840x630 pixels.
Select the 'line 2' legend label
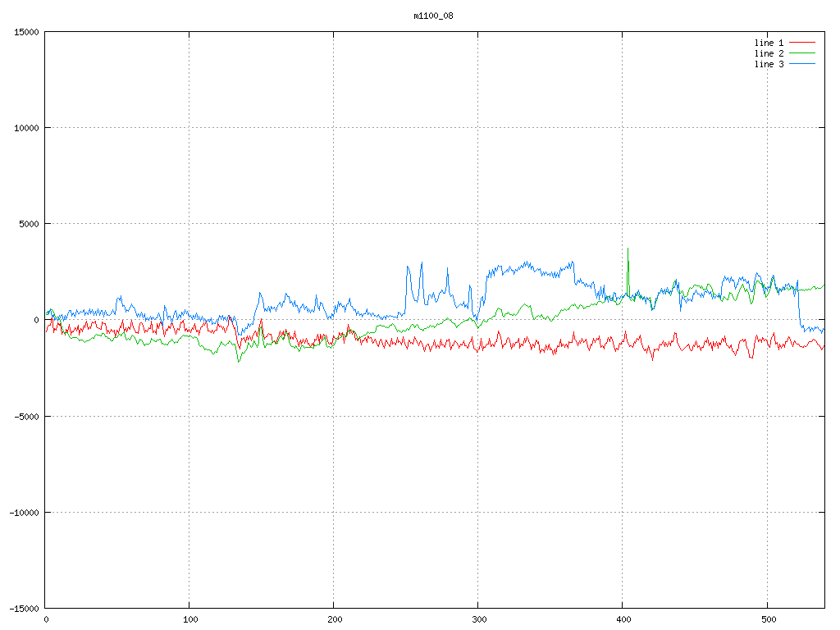(769, 53)
